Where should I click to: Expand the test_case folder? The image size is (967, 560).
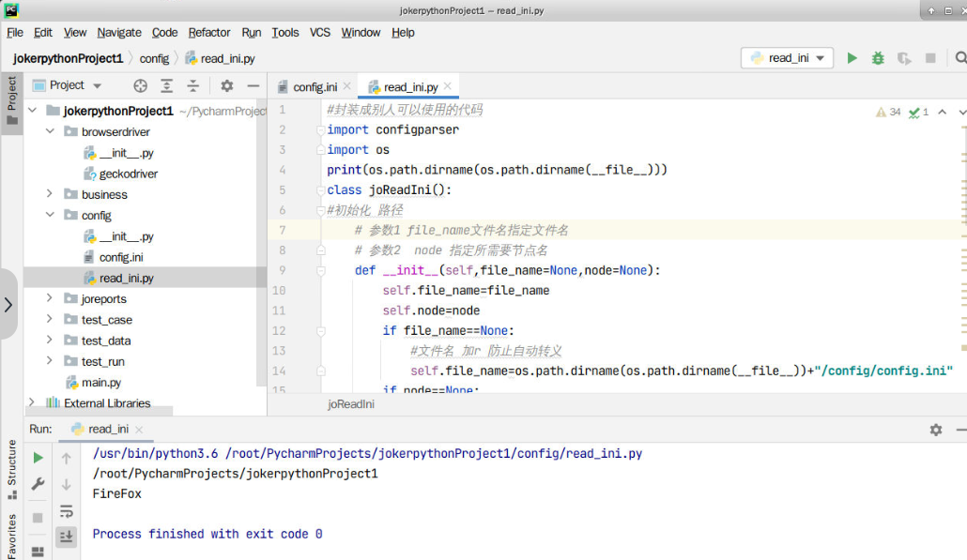coord(50,319)
